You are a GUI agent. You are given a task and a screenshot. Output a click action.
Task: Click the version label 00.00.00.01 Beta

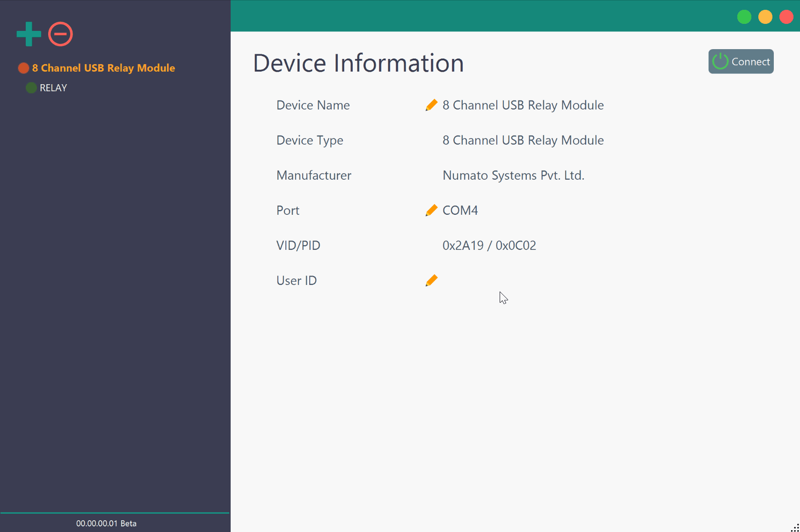[106, 523]
